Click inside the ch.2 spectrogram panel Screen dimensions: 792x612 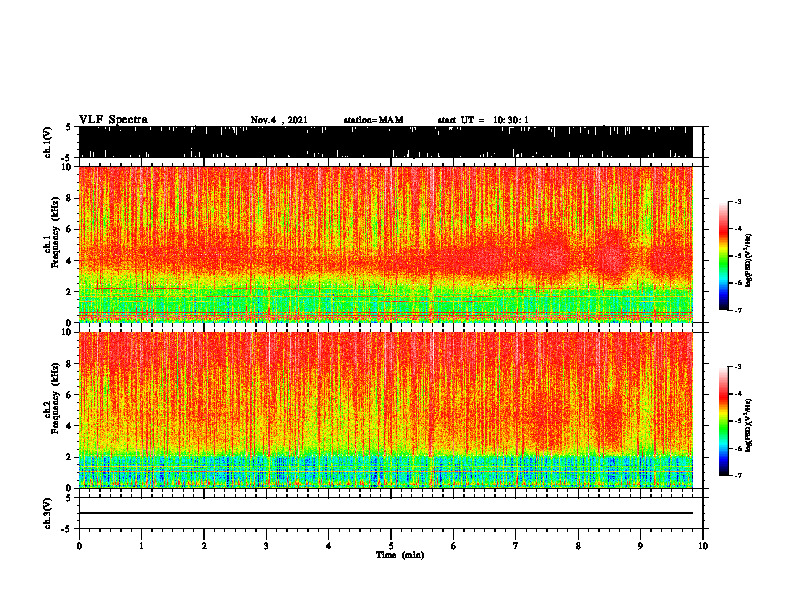pyautogui.click(x=385, y=410)
